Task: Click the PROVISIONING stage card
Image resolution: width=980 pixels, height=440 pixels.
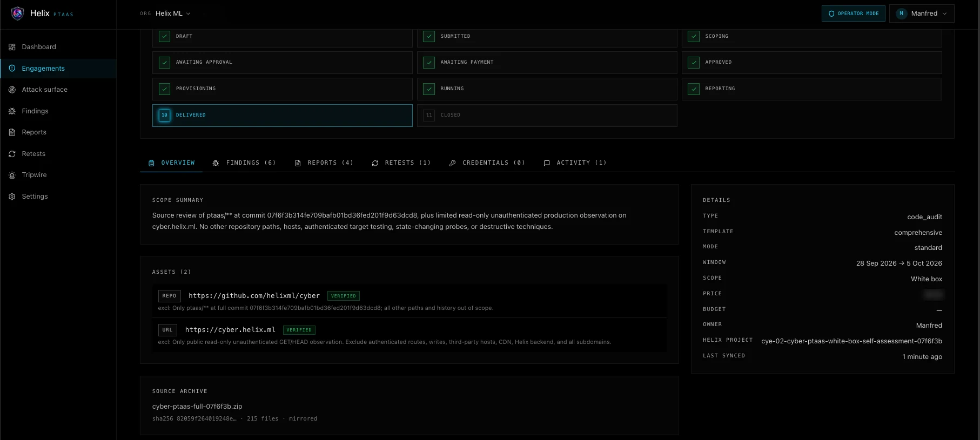Action: click(x=283, y=89)
